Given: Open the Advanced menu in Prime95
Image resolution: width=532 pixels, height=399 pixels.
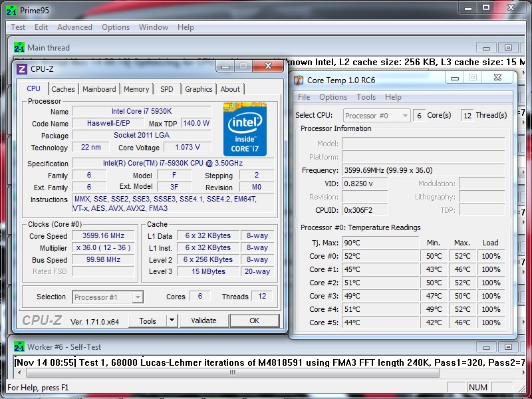Looking at the screenshot, I should click(74, 27).
